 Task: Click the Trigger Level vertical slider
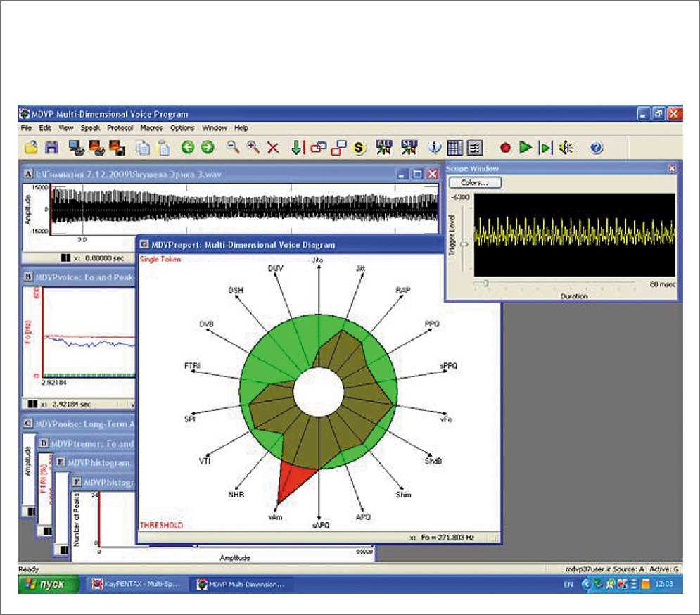462,244
